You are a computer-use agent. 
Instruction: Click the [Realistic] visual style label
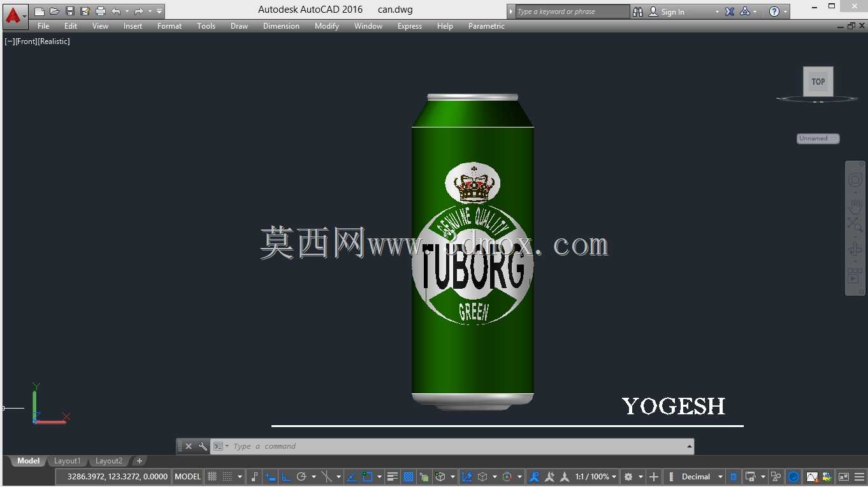pos(54,41)
